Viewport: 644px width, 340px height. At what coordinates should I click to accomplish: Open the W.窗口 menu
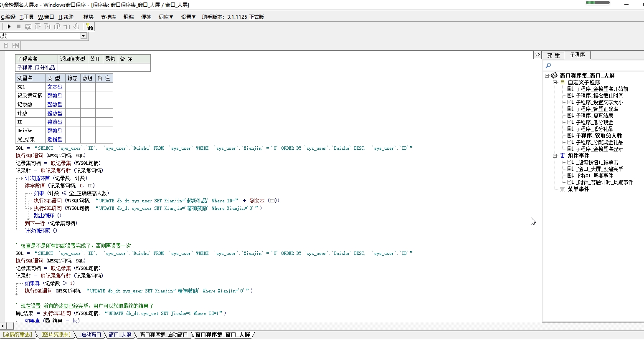[x=46, y=17]
